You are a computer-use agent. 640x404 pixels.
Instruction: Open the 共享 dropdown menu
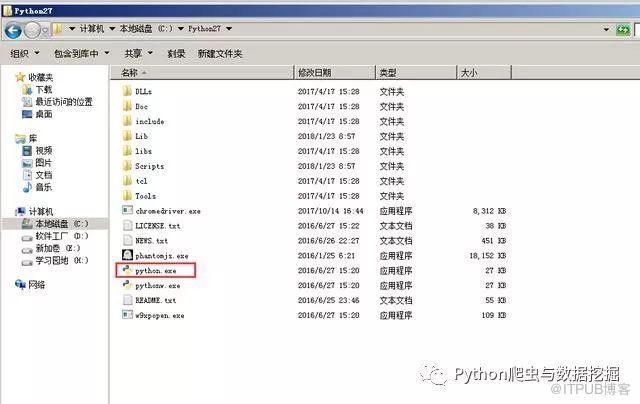pos(138,53)
